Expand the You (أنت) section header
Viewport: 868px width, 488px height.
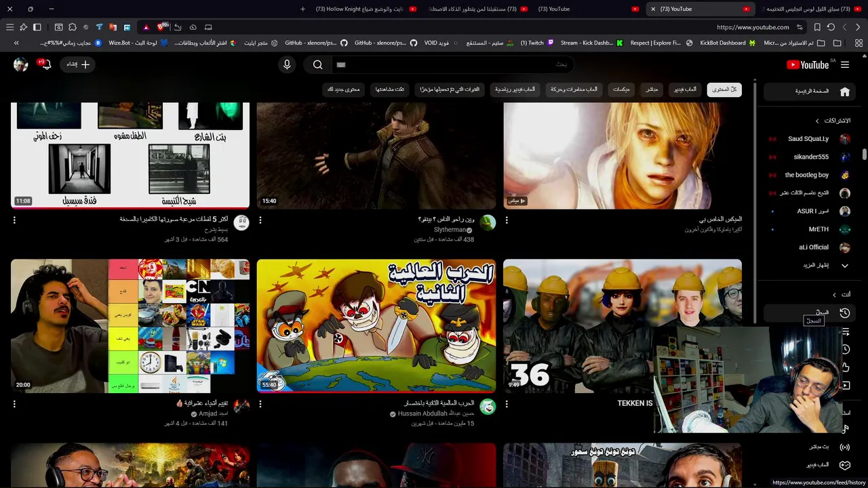tap(842, 294)
